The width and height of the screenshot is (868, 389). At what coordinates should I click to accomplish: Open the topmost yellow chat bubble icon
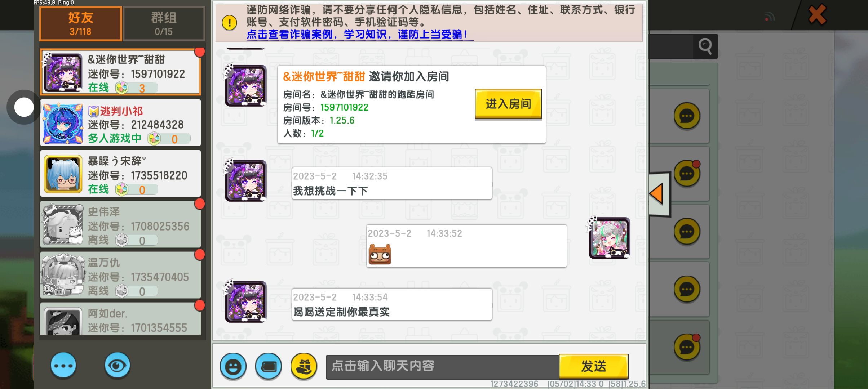click(687, 116)
